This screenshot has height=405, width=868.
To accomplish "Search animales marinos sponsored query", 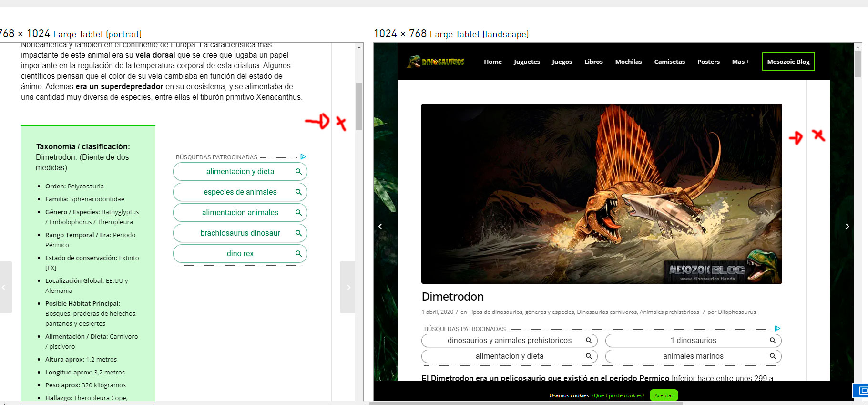I will tap(694, 356).
